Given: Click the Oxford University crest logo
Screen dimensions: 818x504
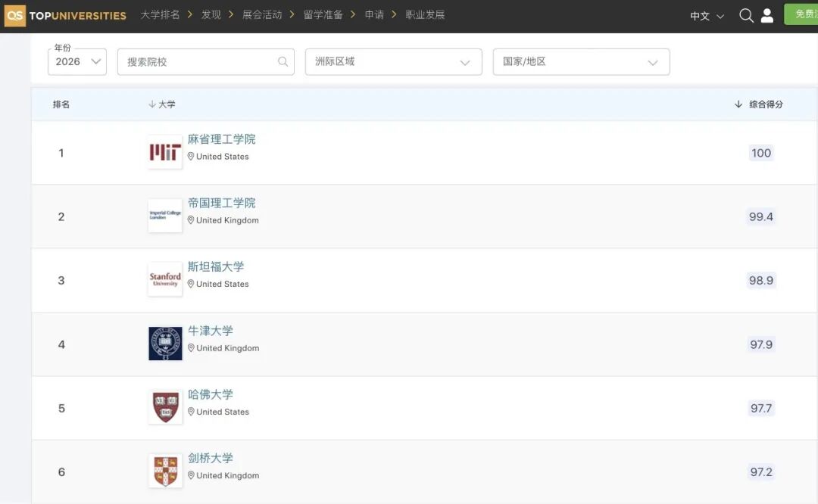Looking at the screenshot, I should pos(165,344).
